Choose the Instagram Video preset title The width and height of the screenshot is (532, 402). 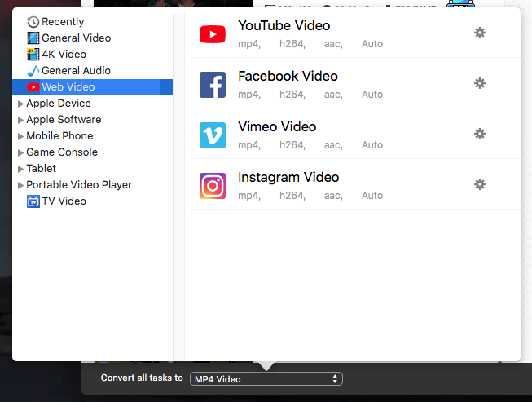[x=288, y=177]
